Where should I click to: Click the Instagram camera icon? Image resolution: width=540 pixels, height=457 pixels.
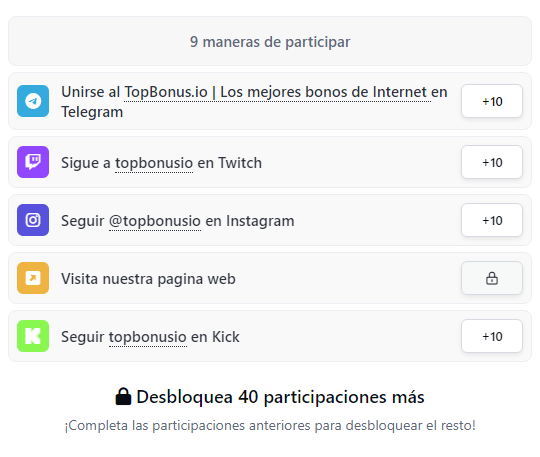coord(33,220)
